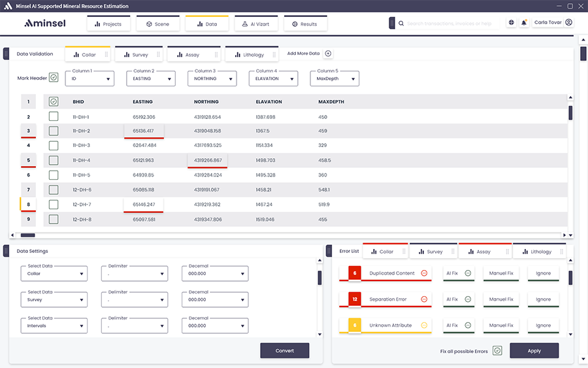Click the plus icon next to Add More Data

click(328, 54)
